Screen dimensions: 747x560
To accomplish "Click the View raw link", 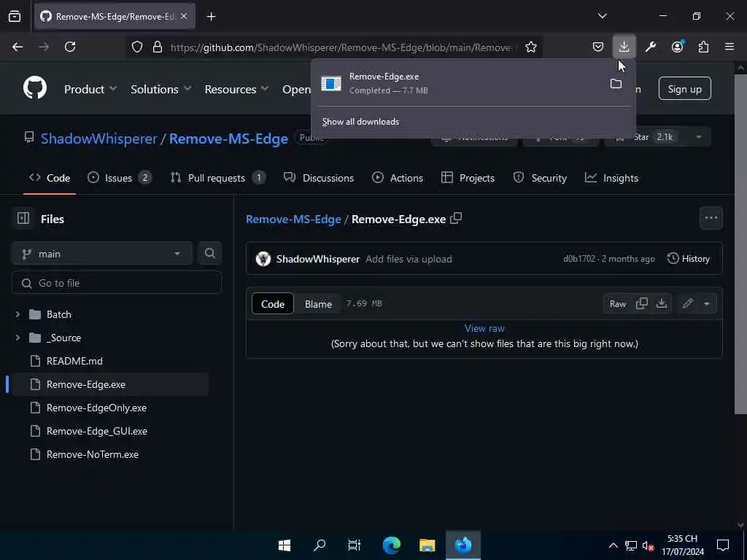I will [x=484, y=328].
